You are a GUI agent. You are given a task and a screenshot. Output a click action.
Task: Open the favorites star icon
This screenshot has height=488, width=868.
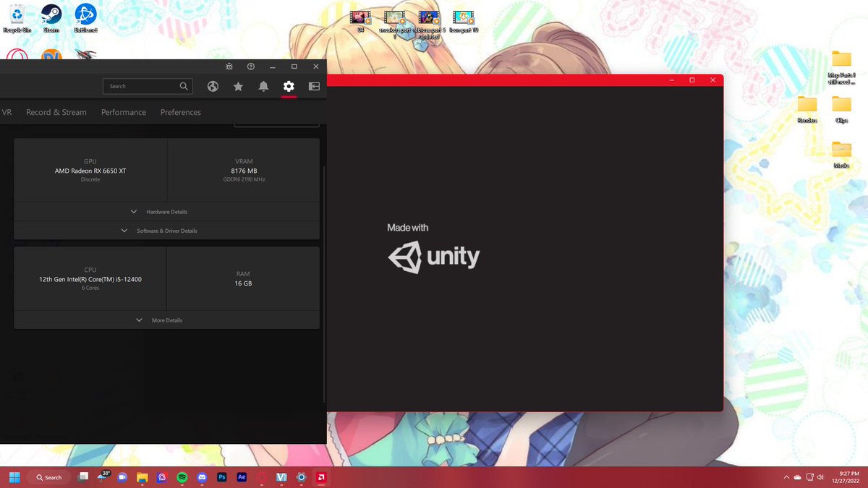pos(238,86)
